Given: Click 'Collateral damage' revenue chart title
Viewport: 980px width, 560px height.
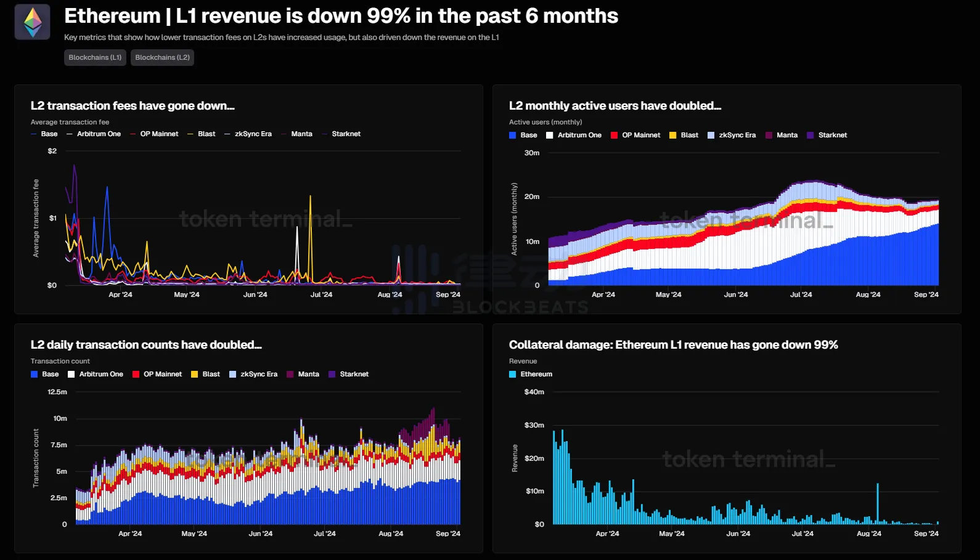Looking at the screenshot, I should click(673, 345).
